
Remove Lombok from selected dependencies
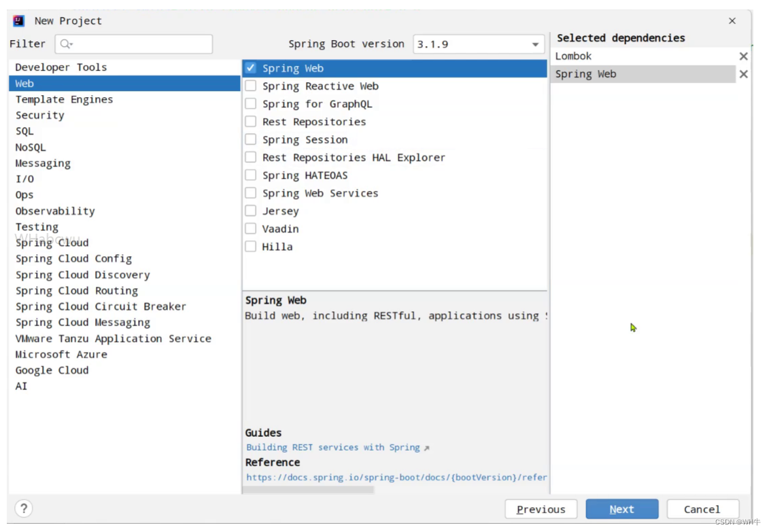pyautogui.click(x=744, y=56)
